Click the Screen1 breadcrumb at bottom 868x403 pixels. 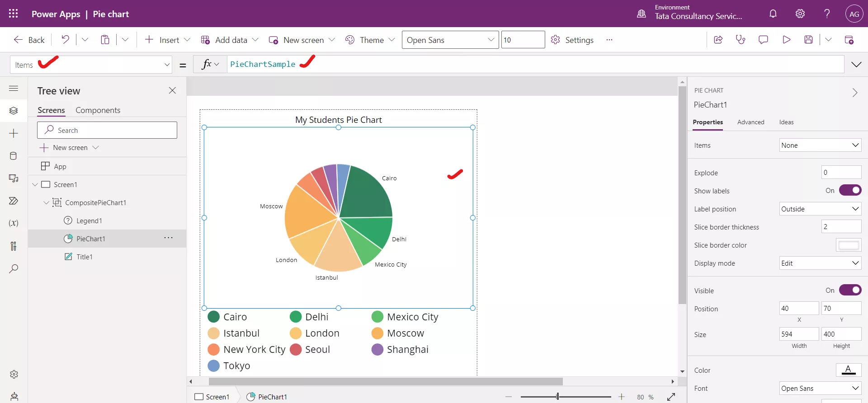click(212, 397)
